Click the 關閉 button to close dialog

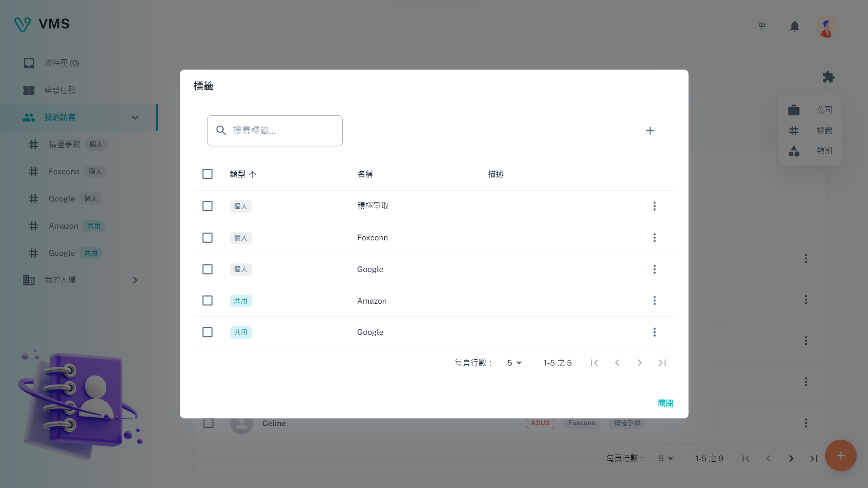pyautogui.click(x=665, y=403)
